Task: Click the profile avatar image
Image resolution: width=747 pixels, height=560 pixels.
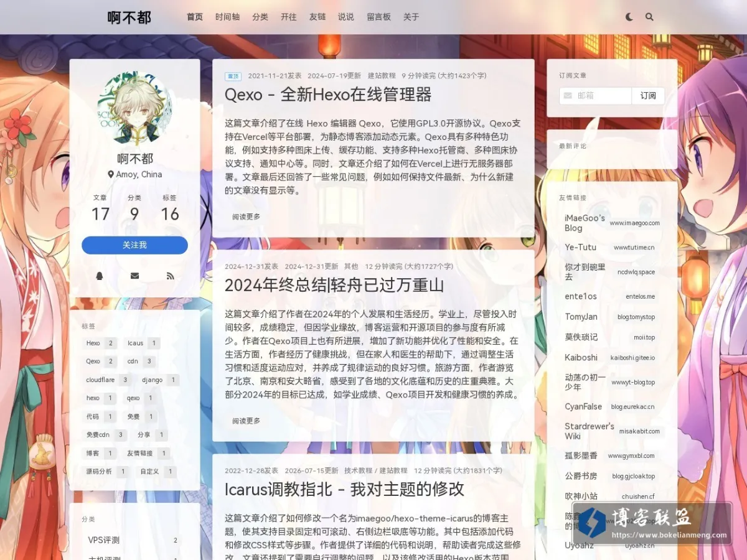Action: point(135,108)
